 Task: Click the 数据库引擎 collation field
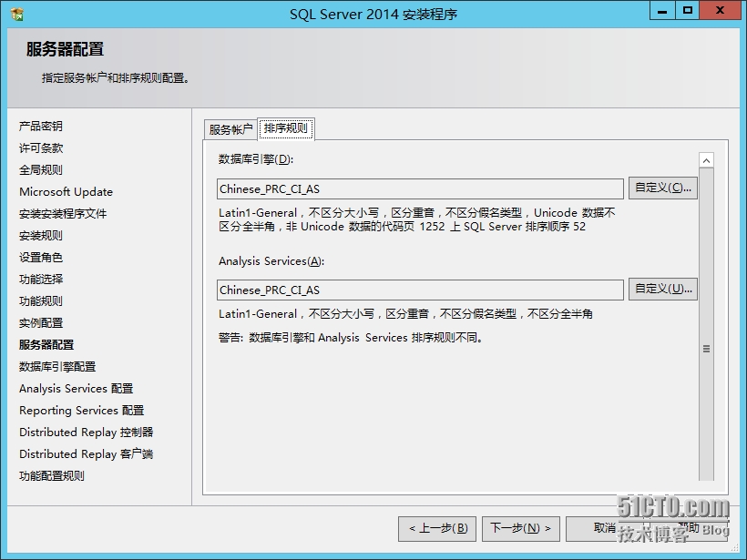(420, 189)
